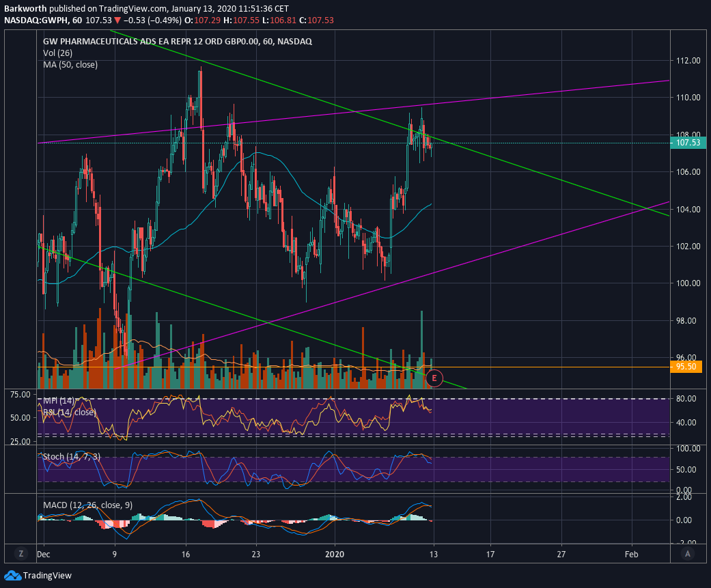Click the L:106.81 low value in header
This screenshot has width=711, height=588.
(x=279, y=20)
